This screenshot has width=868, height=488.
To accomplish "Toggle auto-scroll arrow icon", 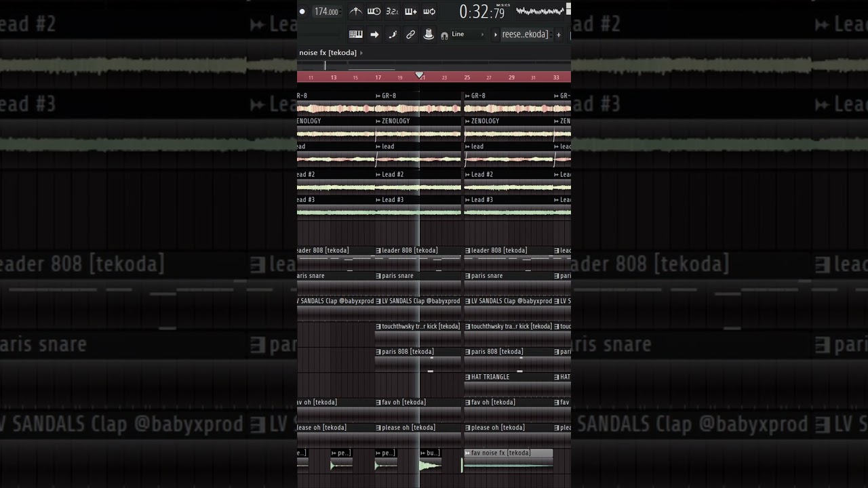I will pos(374,35).
